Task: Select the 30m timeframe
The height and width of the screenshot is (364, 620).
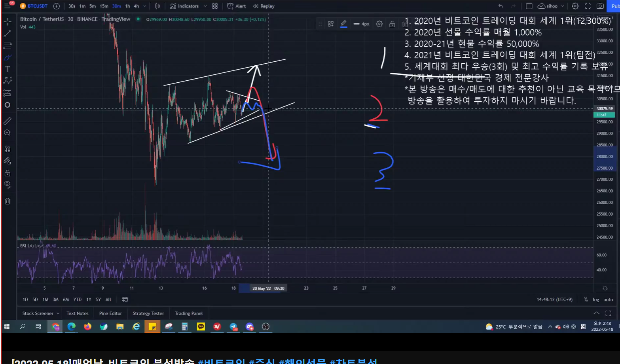Action: [x=116, y=6]
